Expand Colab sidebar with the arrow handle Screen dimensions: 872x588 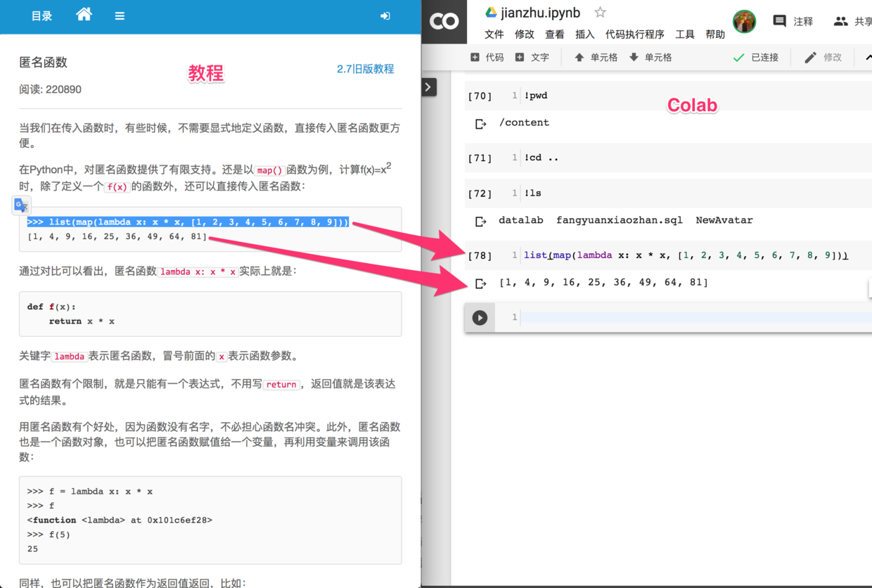[428, 87]
